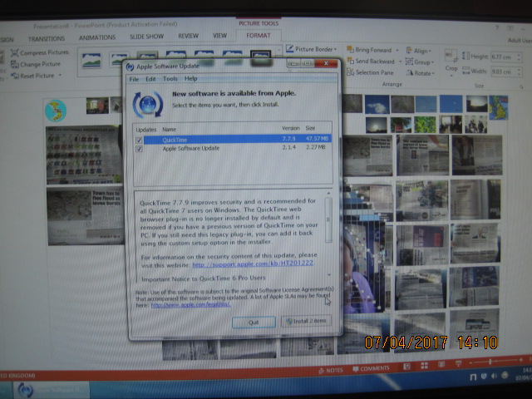This screenshot has width=532, height=399.
Task: Click volume icon in system tray
Action: pos(494,376)
